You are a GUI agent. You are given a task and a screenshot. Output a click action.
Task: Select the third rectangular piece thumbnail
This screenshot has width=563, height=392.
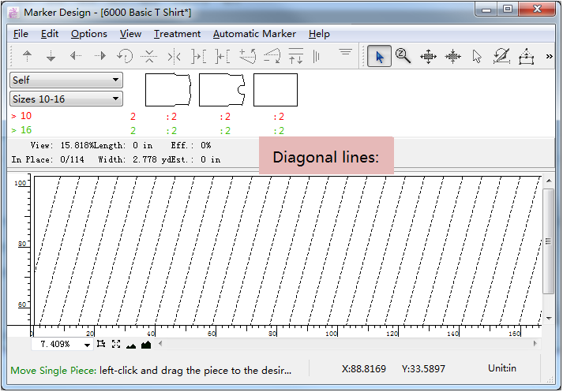(x=276, y=90)
